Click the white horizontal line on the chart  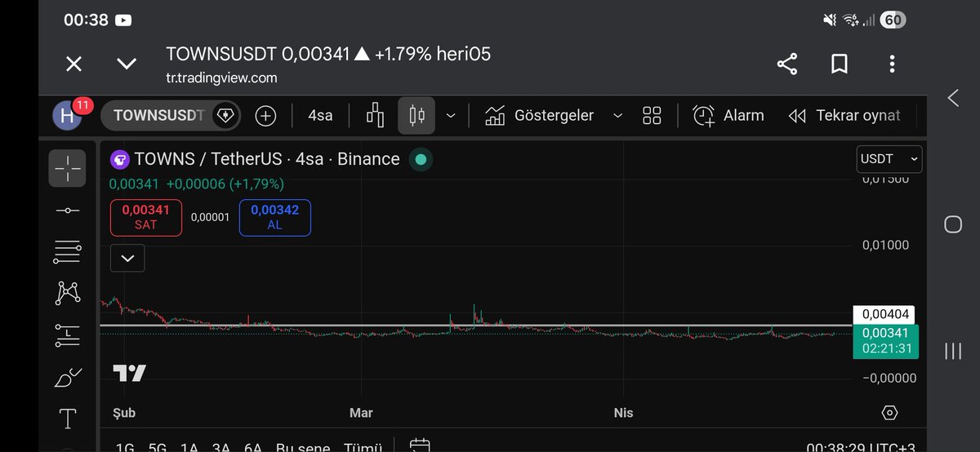click(x=475, y=326)
